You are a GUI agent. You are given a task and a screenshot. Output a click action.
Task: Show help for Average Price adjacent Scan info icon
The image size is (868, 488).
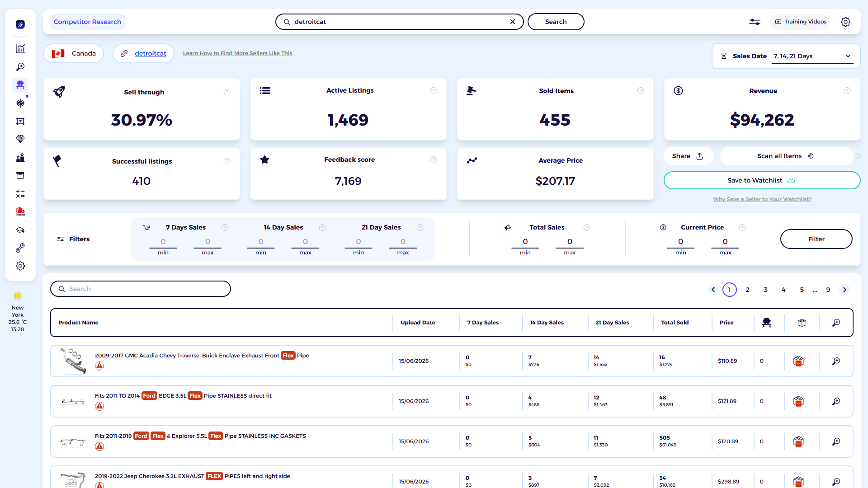pyautogui.click(x=858, y=156)
